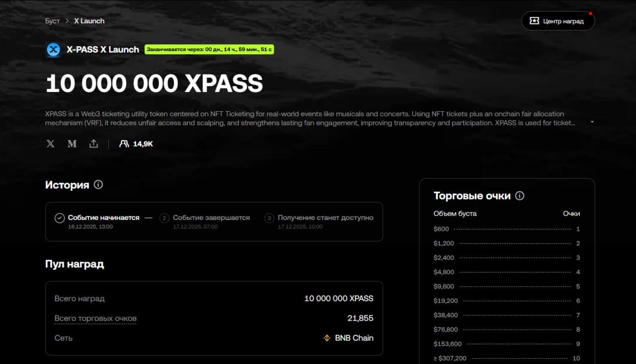Viewport: 636px width, 364px height.
Task: Click info icon next to История
Action: [98, 185]
